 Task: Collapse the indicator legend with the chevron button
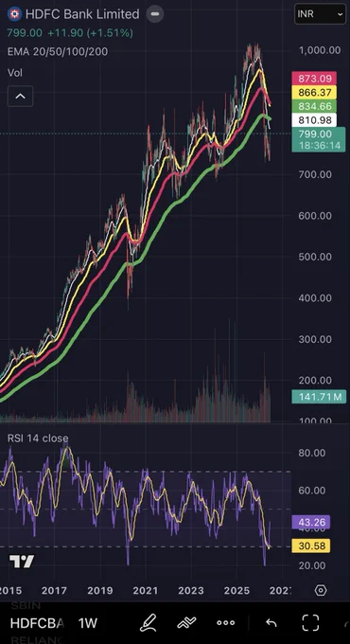[x=20, y=97]
